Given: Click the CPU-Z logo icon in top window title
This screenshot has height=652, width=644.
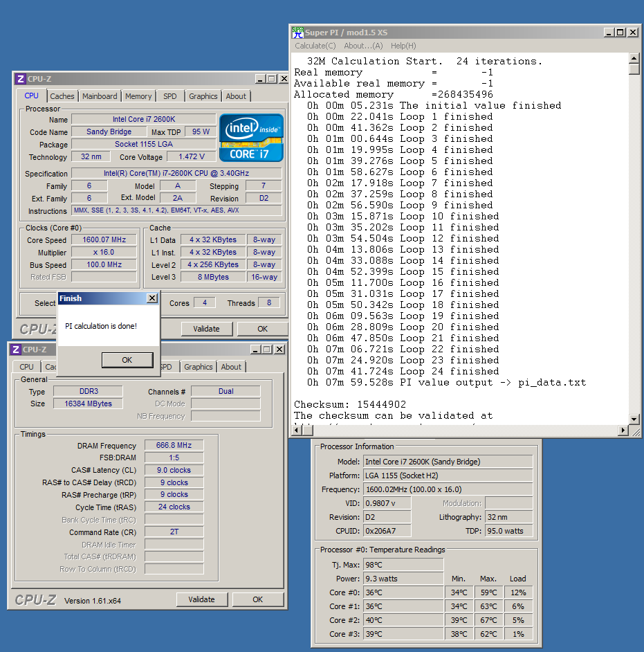Looking at the screenshot, I should (21, 79).
